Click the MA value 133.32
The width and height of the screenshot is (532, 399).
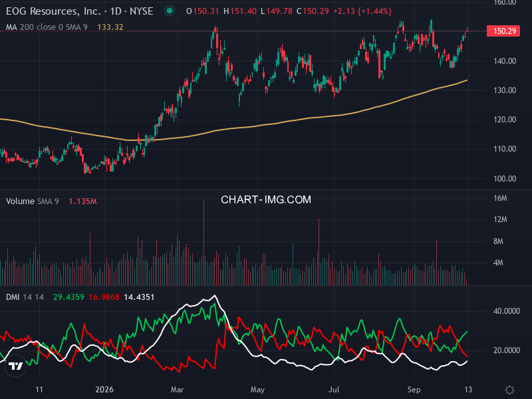(110, 27)
